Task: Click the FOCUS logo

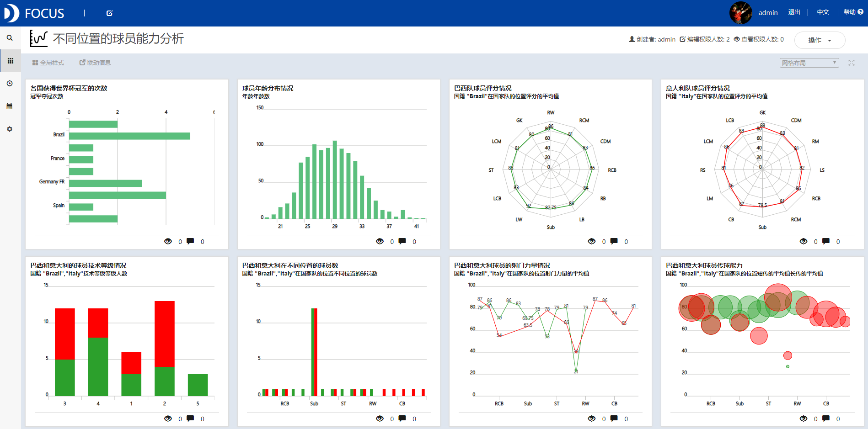Action: click(x=34, y=13)
